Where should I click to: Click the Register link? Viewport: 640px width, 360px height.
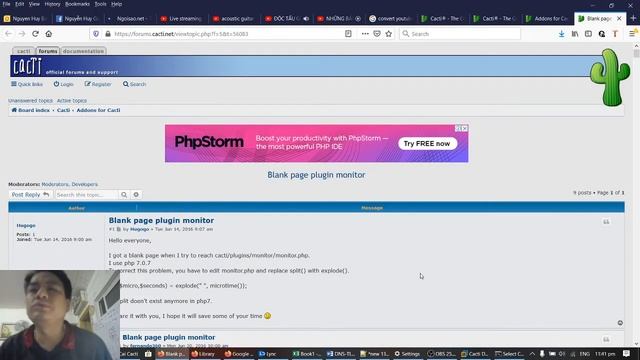click(x=98, y=84)
